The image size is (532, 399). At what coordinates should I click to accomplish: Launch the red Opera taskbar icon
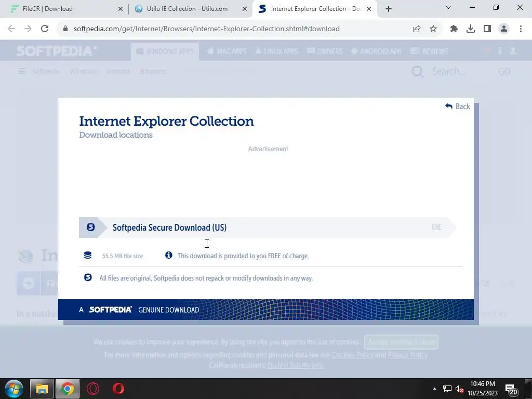[x=118, y=389]
